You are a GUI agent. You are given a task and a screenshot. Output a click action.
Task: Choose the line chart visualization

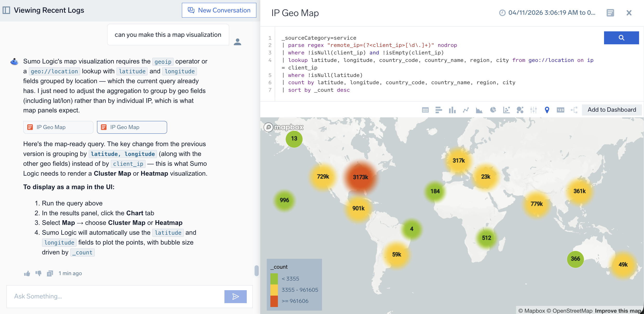(466, 110)
